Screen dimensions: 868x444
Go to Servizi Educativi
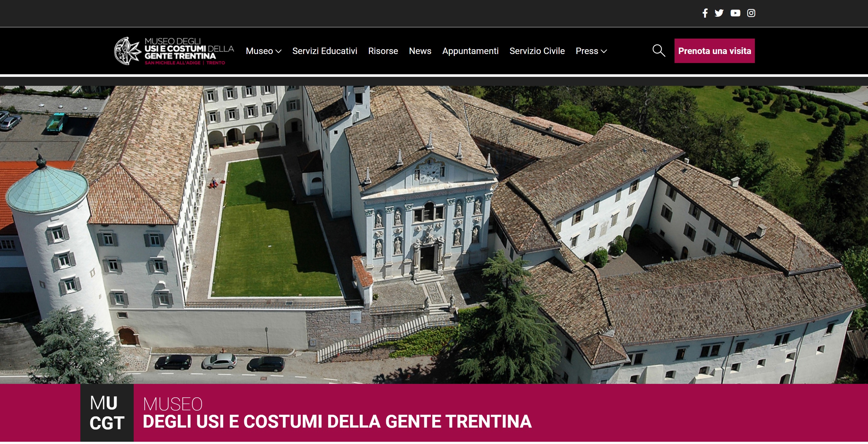tap(325, 51)
